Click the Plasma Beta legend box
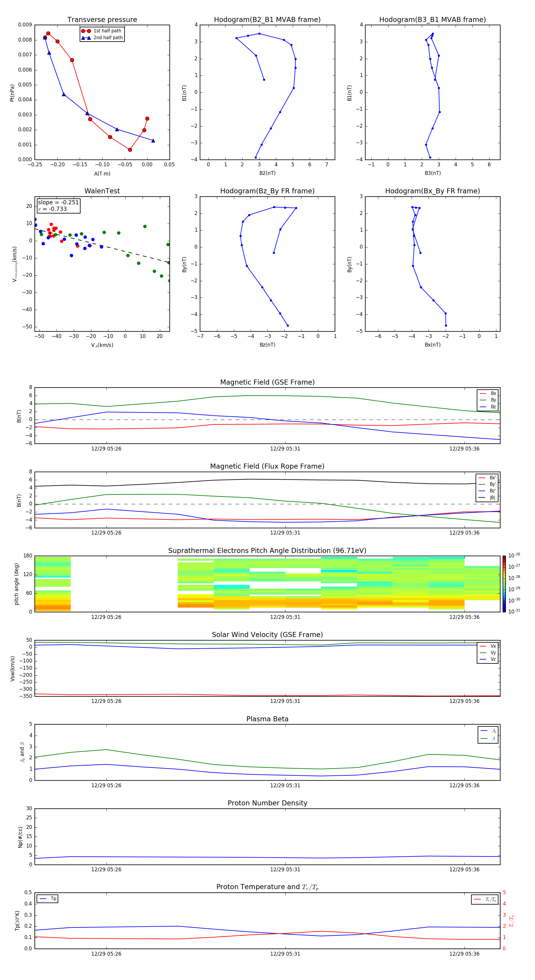Screen dimensions: 535x980 488,735
